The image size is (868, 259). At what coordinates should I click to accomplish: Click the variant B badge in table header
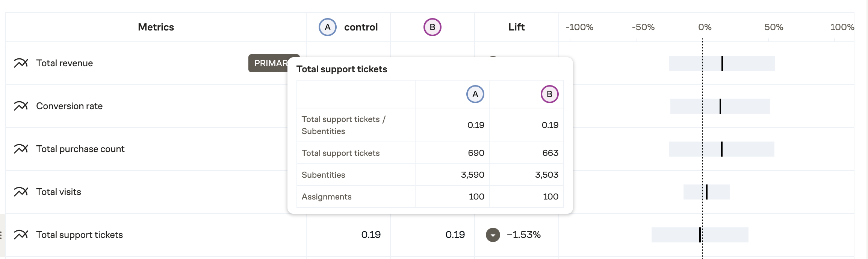coord(432,27)
